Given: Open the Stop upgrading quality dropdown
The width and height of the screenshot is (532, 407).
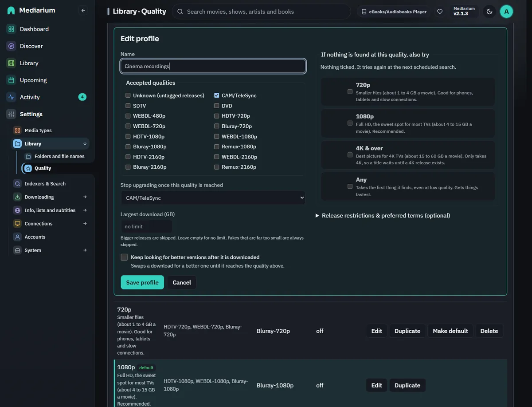Looking at the screenshot, I should [213, 198].
